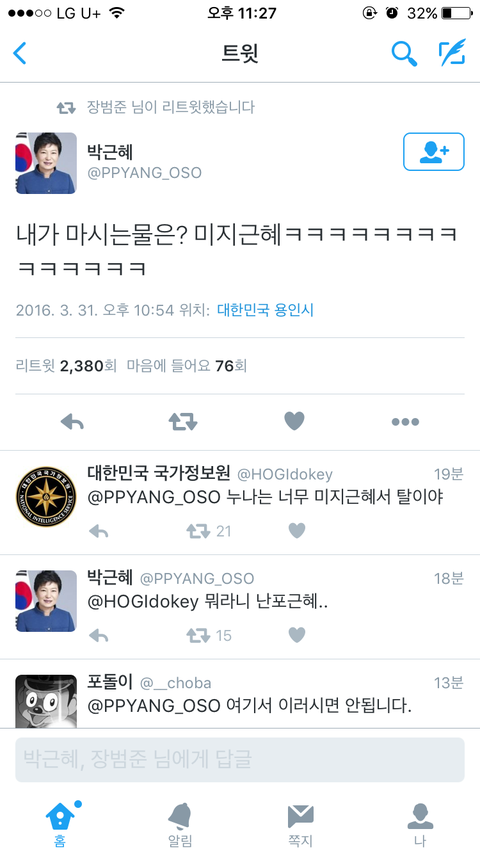Tap the reply input field

240,760
